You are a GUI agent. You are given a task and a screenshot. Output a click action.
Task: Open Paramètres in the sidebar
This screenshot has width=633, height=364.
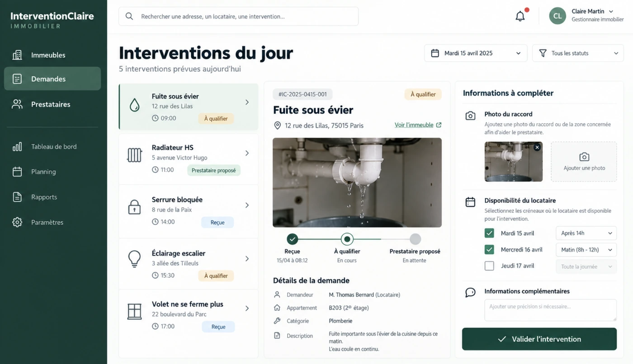[x=52, y=222]
